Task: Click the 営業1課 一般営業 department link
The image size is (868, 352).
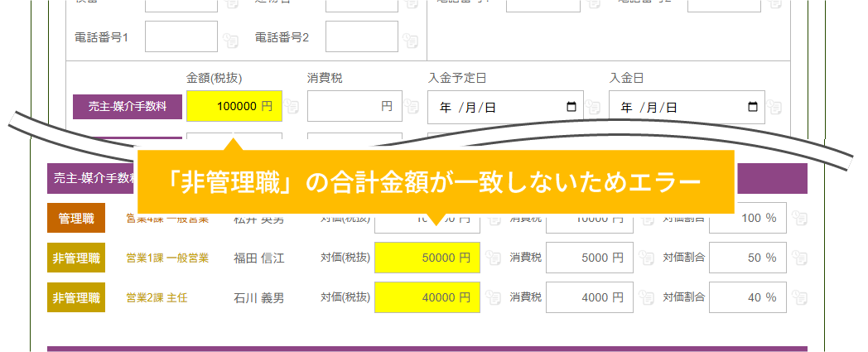Action: pyautogui.click(x=166, y=258)
